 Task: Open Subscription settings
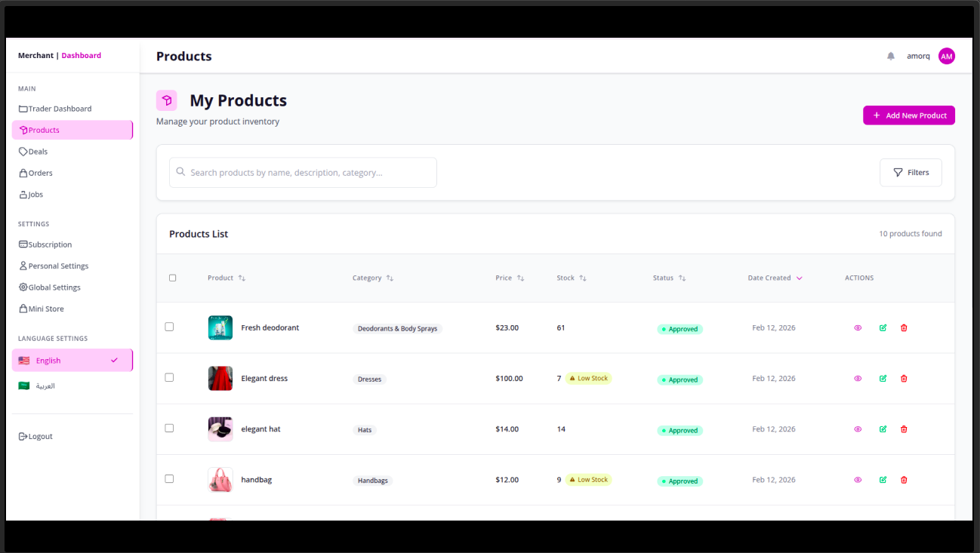click(72, 244)
